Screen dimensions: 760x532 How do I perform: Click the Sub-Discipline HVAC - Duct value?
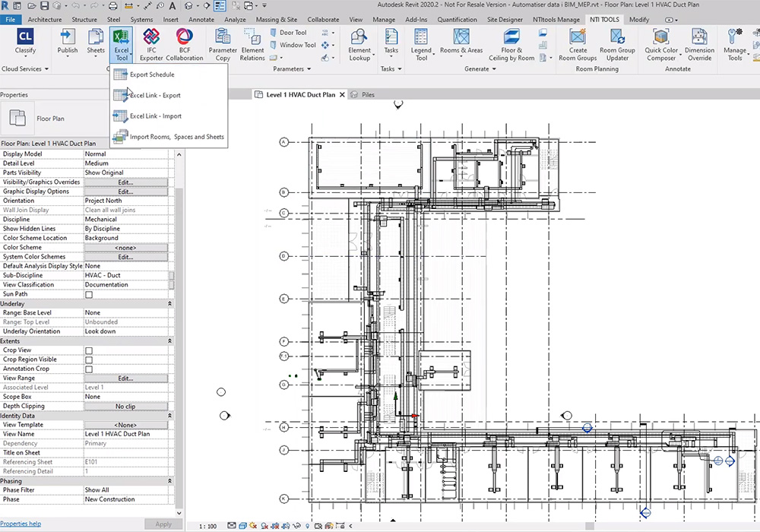126,275
